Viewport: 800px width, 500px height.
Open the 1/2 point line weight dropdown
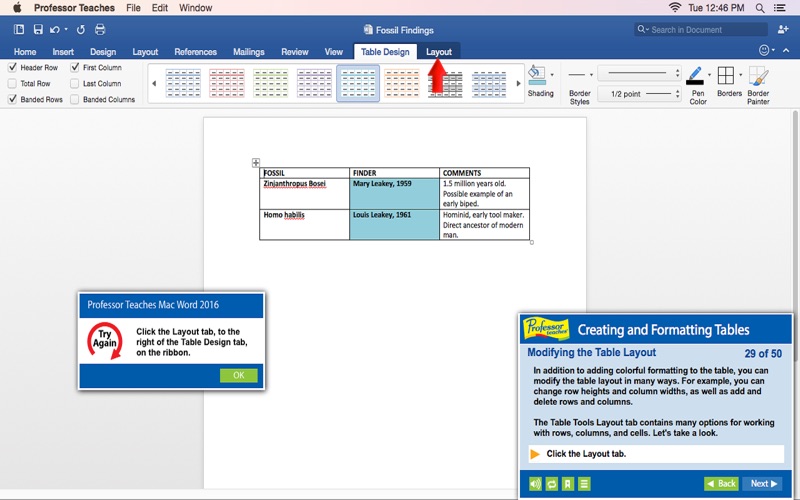pyautogui.click(x=639, y=94)
